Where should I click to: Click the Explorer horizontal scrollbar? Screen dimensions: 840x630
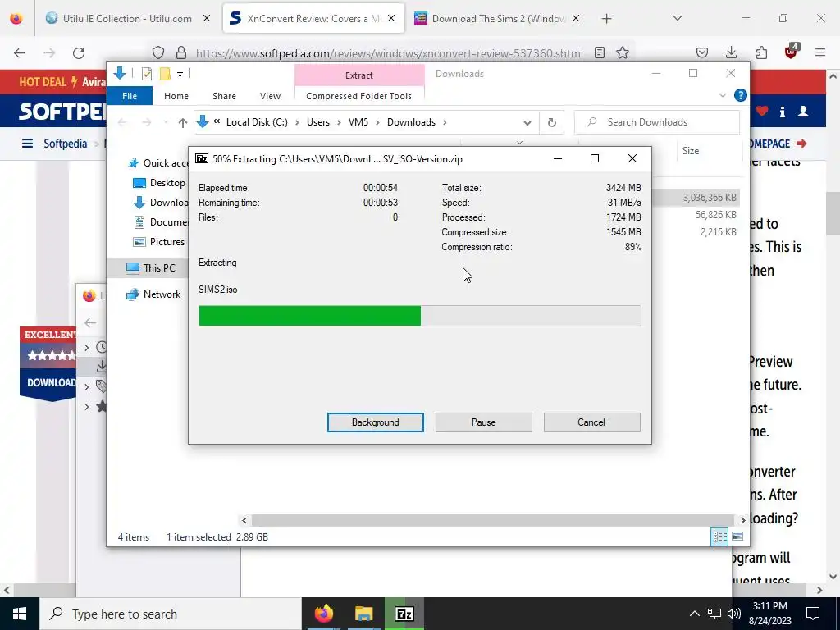(x=493, y=520)
